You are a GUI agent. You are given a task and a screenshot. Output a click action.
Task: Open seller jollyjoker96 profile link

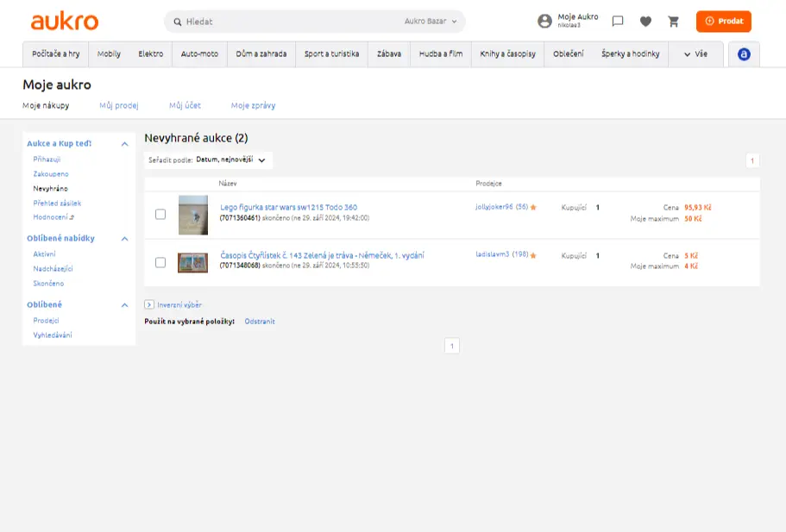[494, 207]
